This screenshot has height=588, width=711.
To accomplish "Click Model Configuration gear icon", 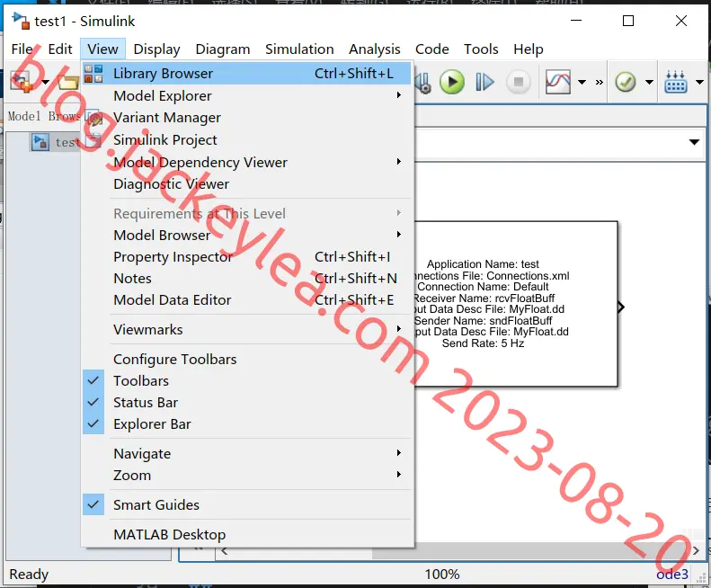I will pyautogui.click(x=423, y=83).
